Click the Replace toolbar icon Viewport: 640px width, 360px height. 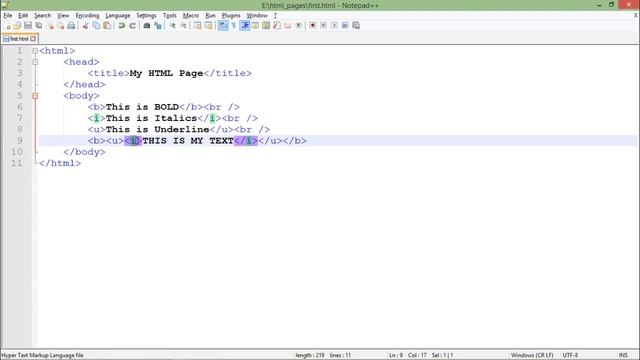point(158,25)
